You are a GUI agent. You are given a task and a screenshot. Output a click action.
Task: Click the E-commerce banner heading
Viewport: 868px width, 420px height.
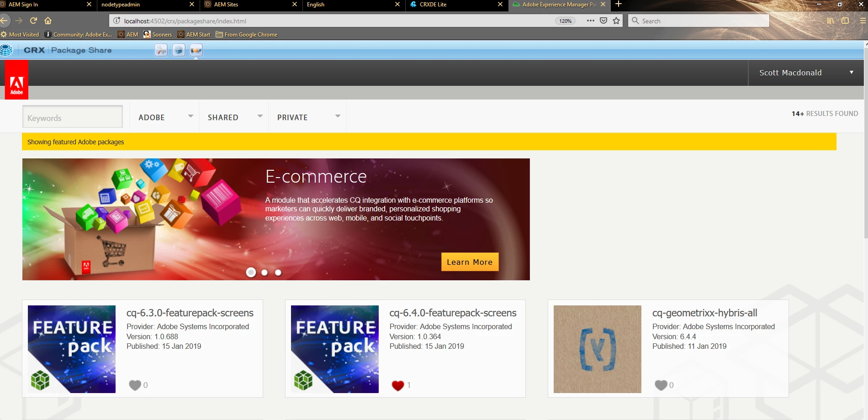tap(316, 176)
